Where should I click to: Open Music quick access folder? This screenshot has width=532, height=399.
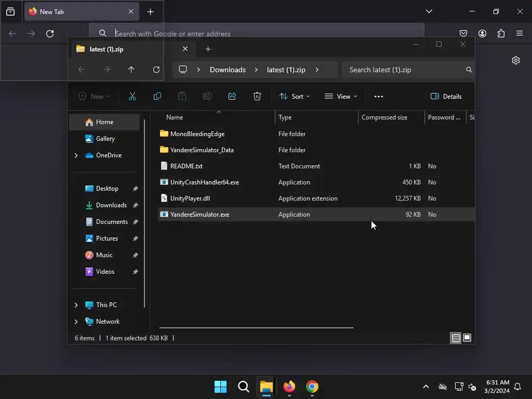(104, 255)
